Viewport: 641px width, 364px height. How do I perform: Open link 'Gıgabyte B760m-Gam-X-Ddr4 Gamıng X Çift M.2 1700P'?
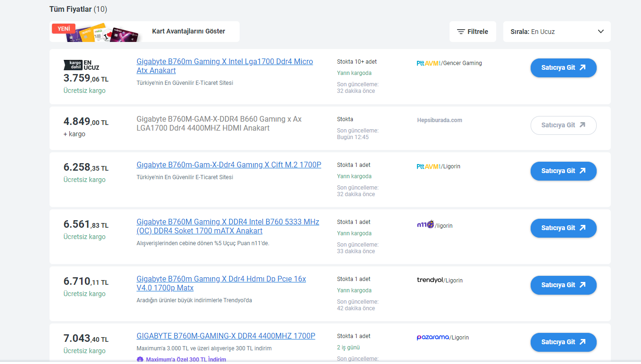pyautogui.click(x=229, y=165)
